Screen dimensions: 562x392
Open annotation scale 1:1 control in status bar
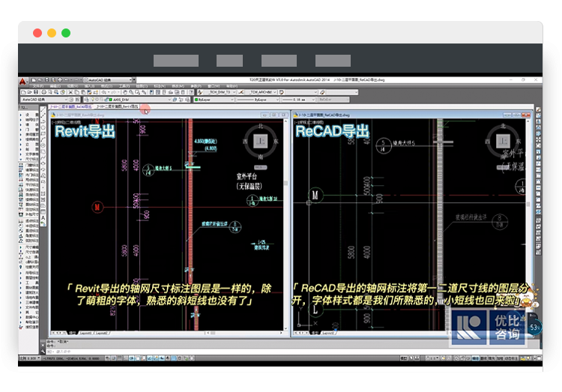pyautogui.click(x=432, y=358)
